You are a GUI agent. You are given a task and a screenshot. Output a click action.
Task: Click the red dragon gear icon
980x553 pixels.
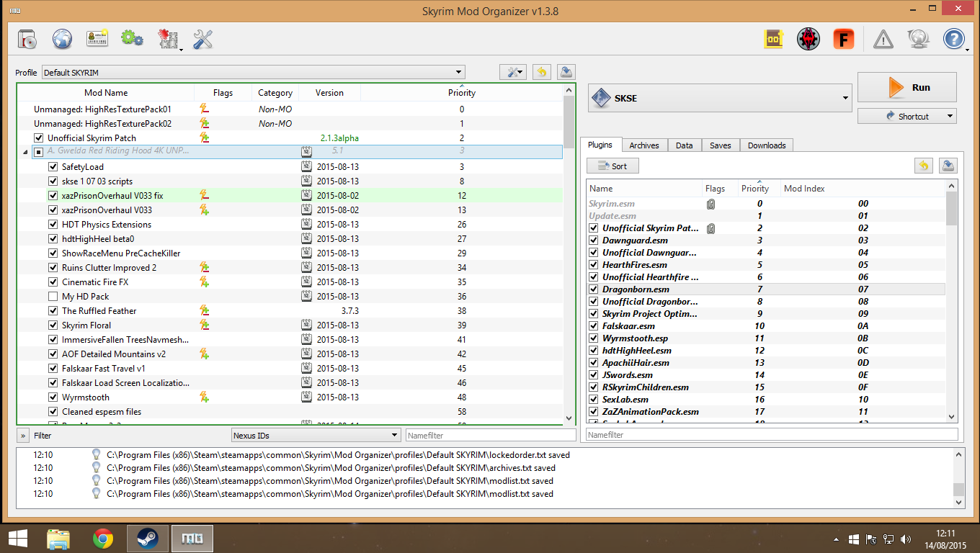coord(808,39)
